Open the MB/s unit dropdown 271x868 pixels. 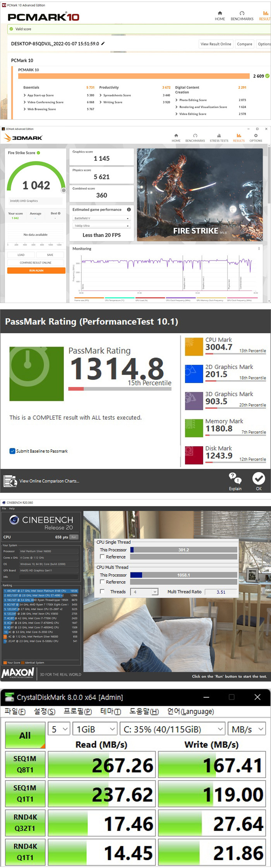coord(247,729)
